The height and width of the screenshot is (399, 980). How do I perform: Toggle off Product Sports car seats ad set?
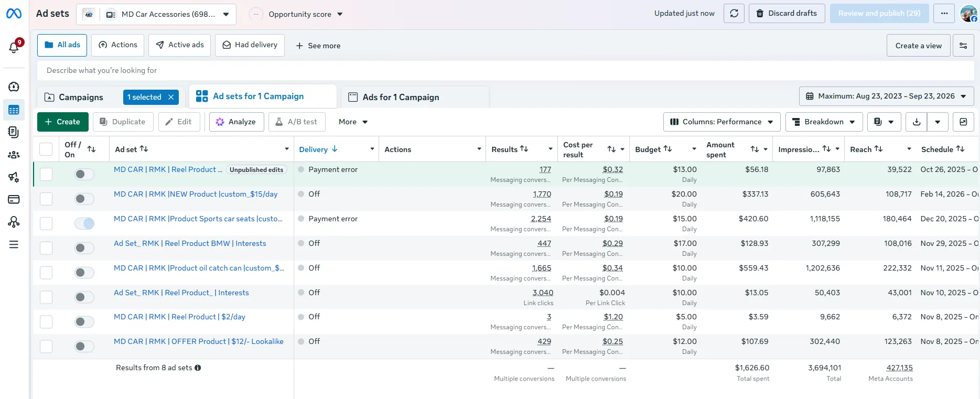click(84, 223)
